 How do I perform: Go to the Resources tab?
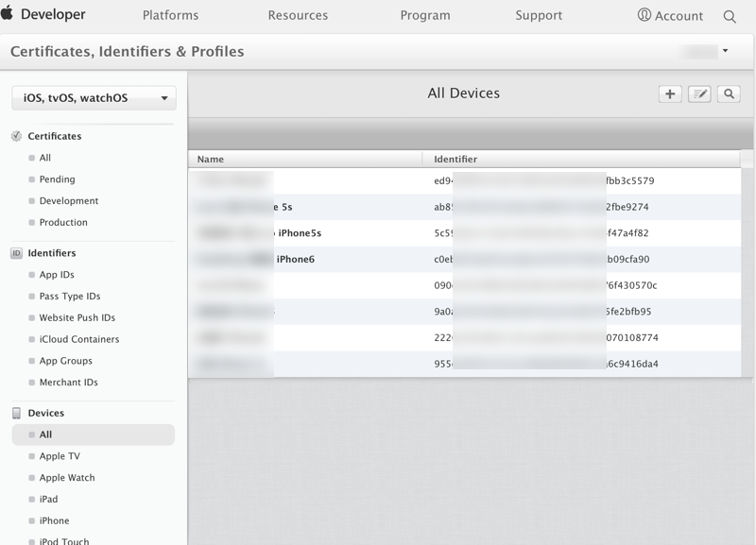(x=298, y=15)
